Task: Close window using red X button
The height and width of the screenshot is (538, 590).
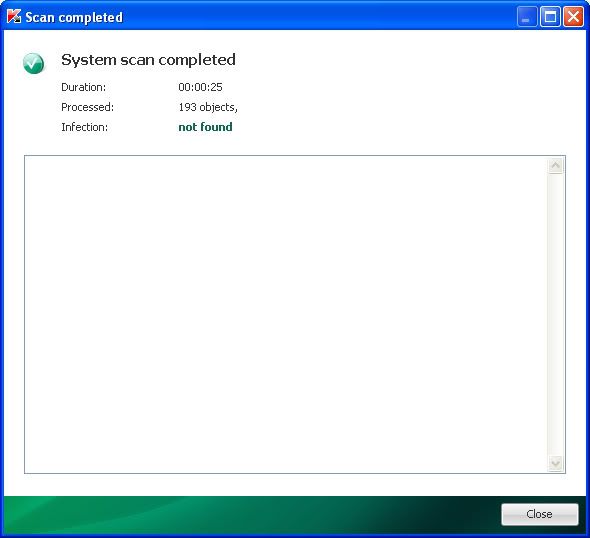Action: click(x=573, y=17)
